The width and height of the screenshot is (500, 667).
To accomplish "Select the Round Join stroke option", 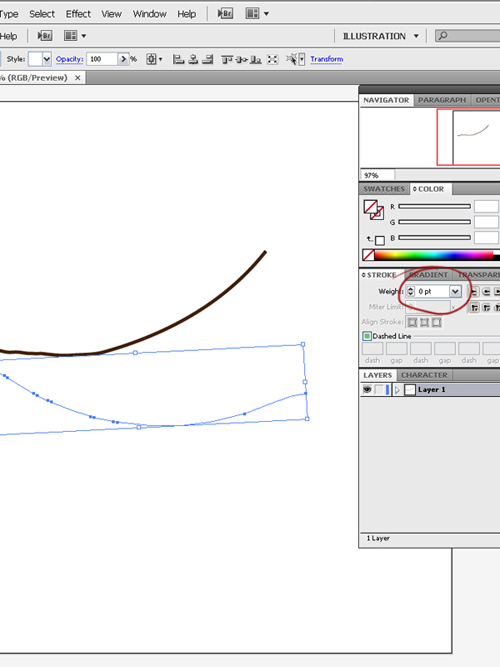I will pyautogui.click(x=486, y=308).
